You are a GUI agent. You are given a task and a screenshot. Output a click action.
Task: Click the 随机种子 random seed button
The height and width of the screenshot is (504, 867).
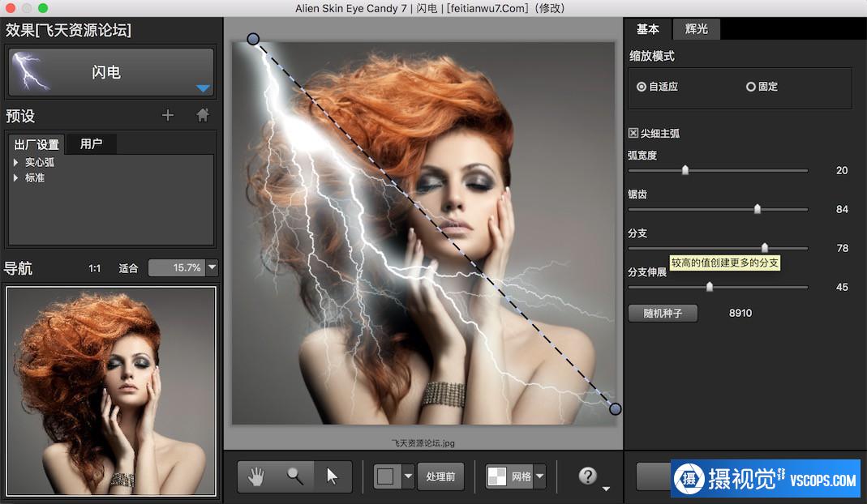click(x=663, y=314)
